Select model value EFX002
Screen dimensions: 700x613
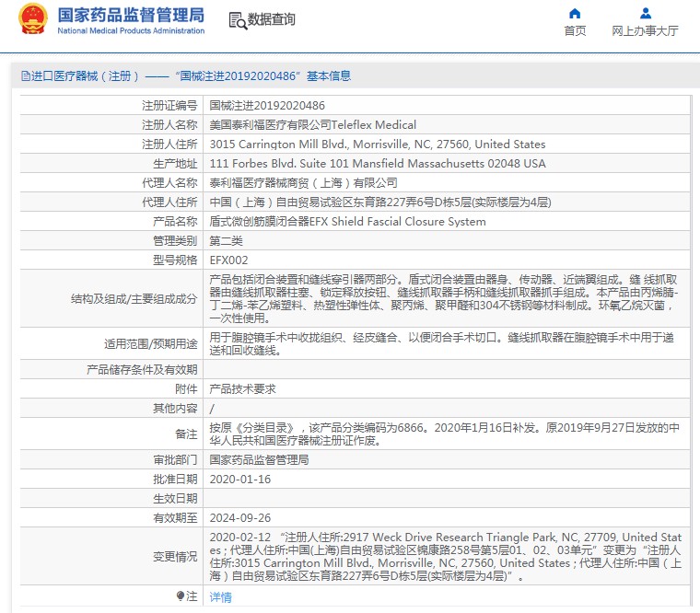point(228,260)
